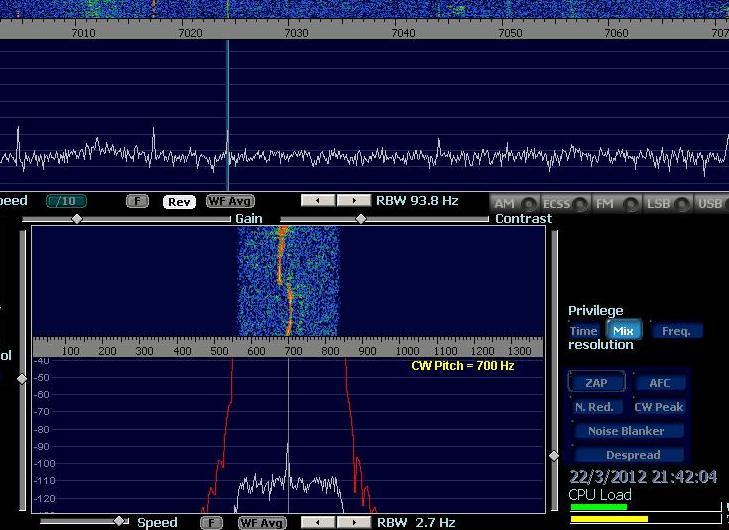Screen dimensions: 729x530
Task: Click the left arrow beside RBW 93.8 Hz
Action: click(x=318, y=201)
